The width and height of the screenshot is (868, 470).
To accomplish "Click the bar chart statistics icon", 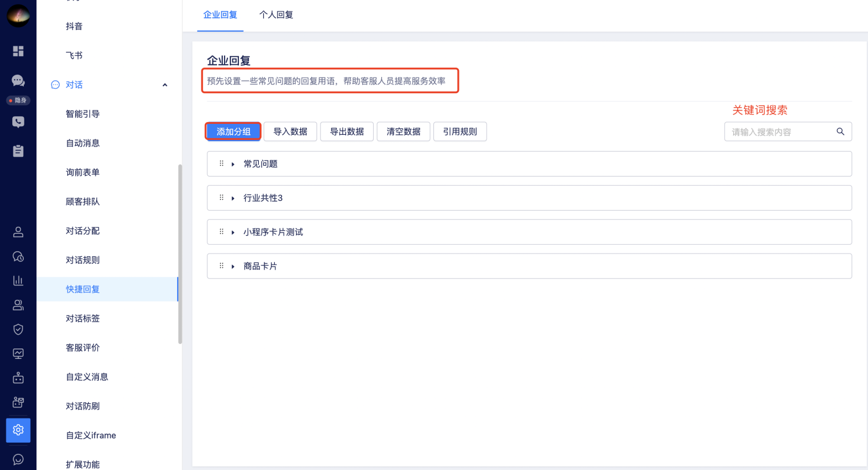I will tap(18, 281).
